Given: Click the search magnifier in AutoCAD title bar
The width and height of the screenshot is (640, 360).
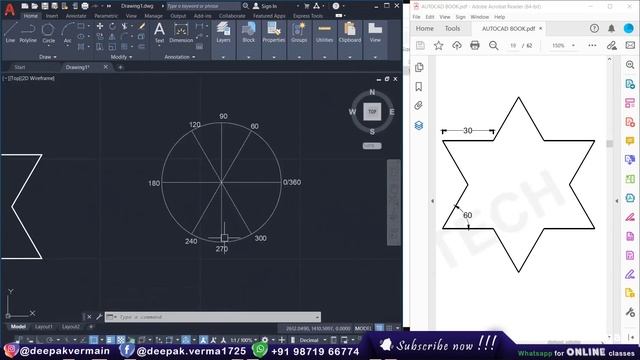Looking at the screenshot, I should click(x=246, y=6).
